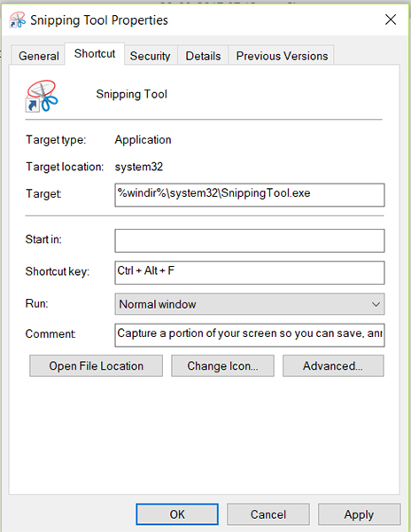Click the 'Start in:' label
Viewport: 411px width, 532px height.
[x=43, y=239]
